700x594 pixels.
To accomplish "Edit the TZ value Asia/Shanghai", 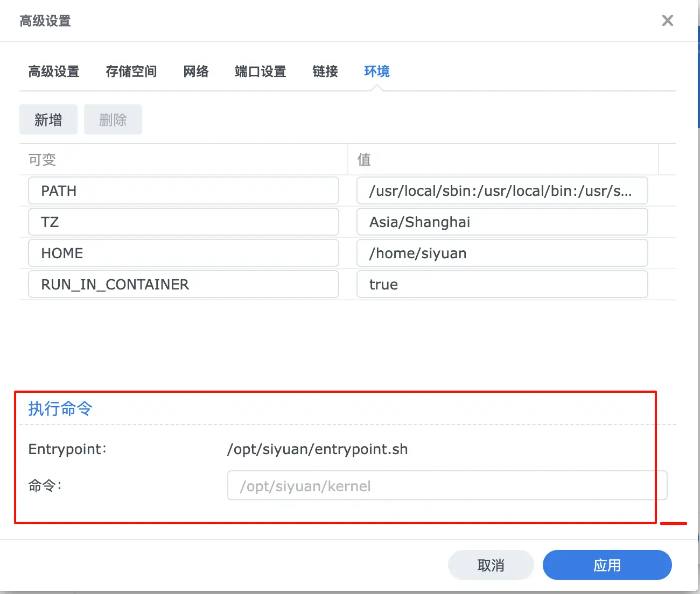I will click(501, 222).
